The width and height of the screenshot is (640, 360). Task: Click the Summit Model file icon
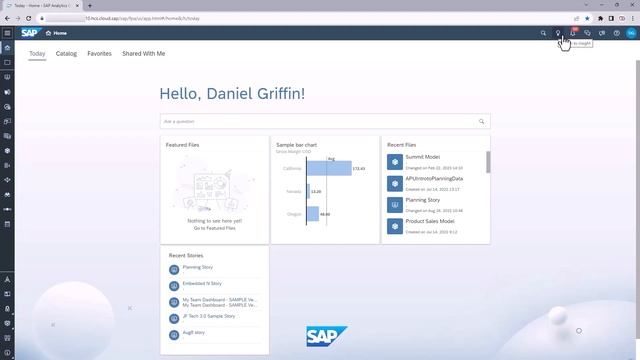(395, 162)
